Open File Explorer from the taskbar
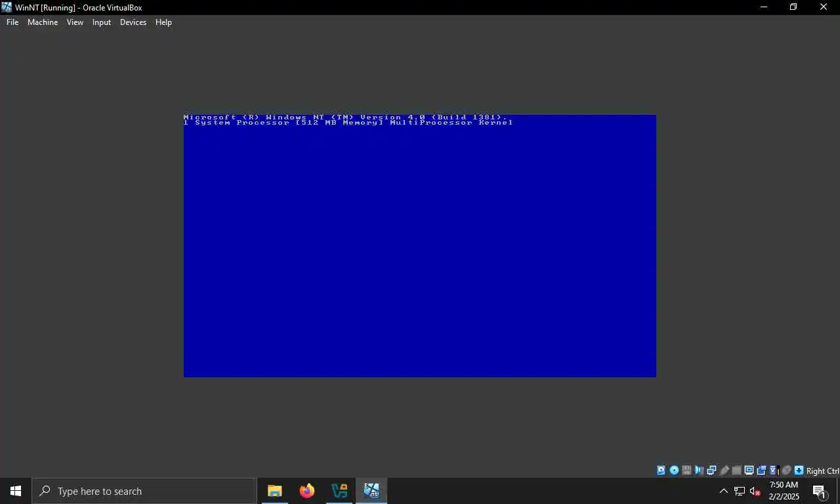 [x=275, y=491]
